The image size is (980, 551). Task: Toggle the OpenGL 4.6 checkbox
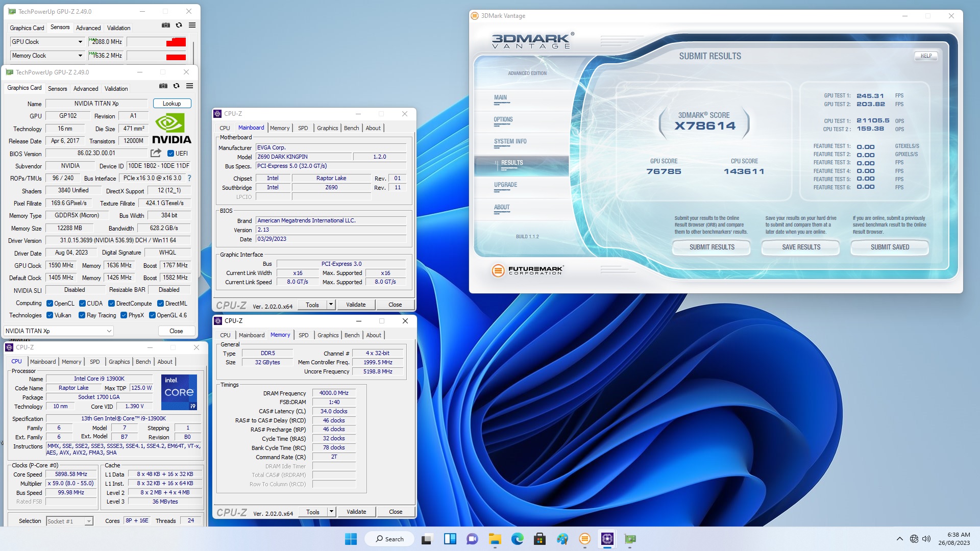[x=152, y=315]
